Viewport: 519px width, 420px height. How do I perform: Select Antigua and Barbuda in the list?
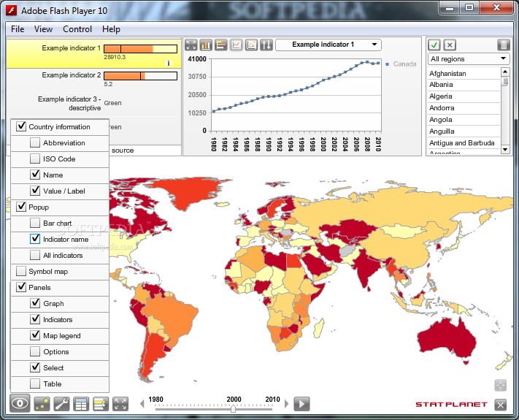coord(464,143)
